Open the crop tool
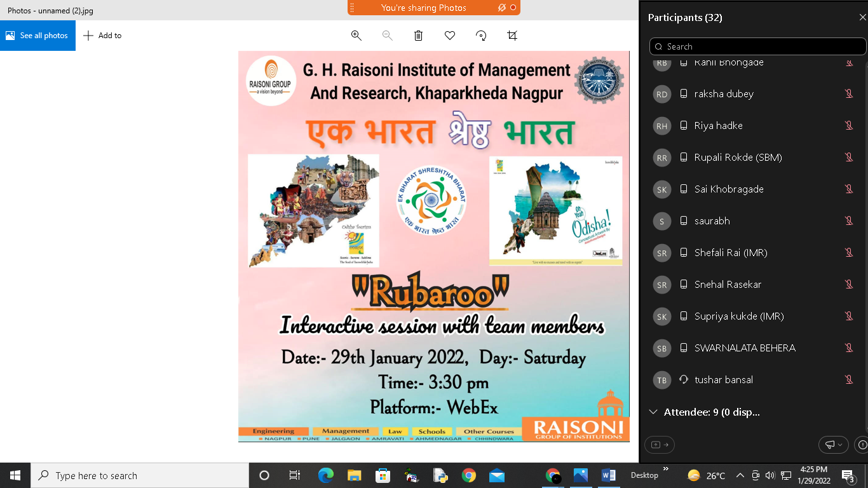868x488 pixels. (512, 36)
